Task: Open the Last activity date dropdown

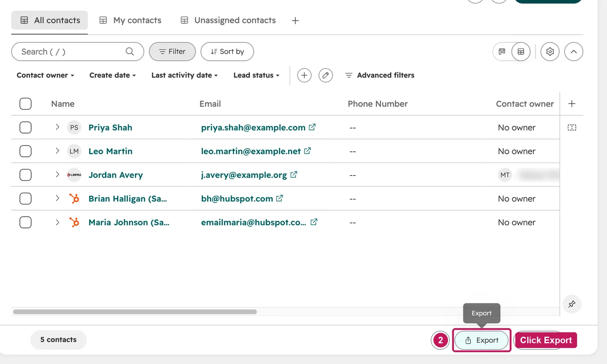Action: 185,75
